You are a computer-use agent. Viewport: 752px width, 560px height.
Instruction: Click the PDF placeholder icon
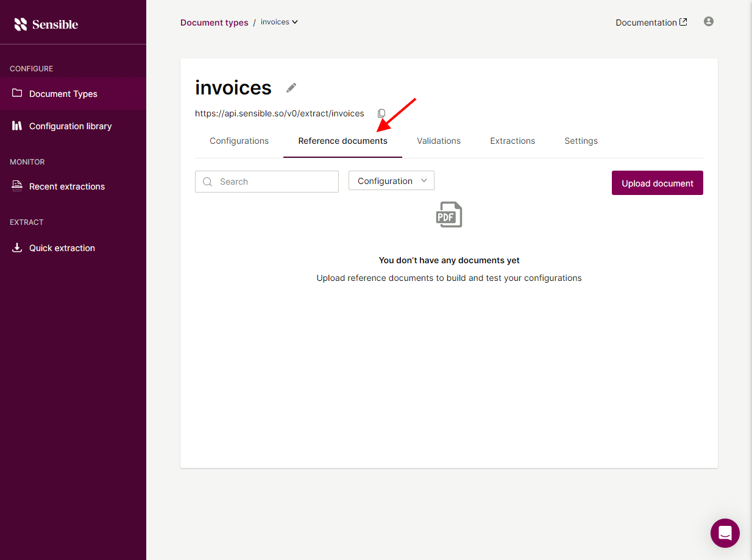(449, 214)
